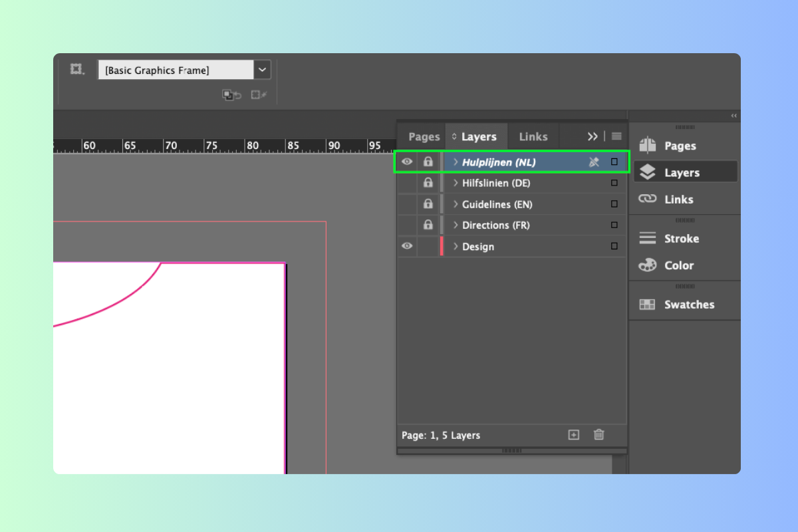Open the Layers panel from the dock
Image resolution: width=798 pixels, height=532 pixels.
[x=686, y=172]
